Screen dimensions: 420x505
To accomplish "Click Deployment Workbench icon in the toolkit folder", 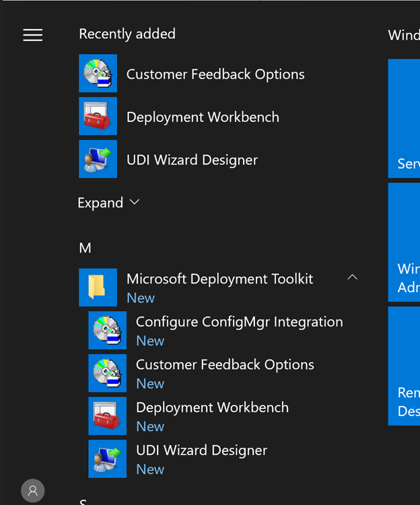I will coord(108,416).
